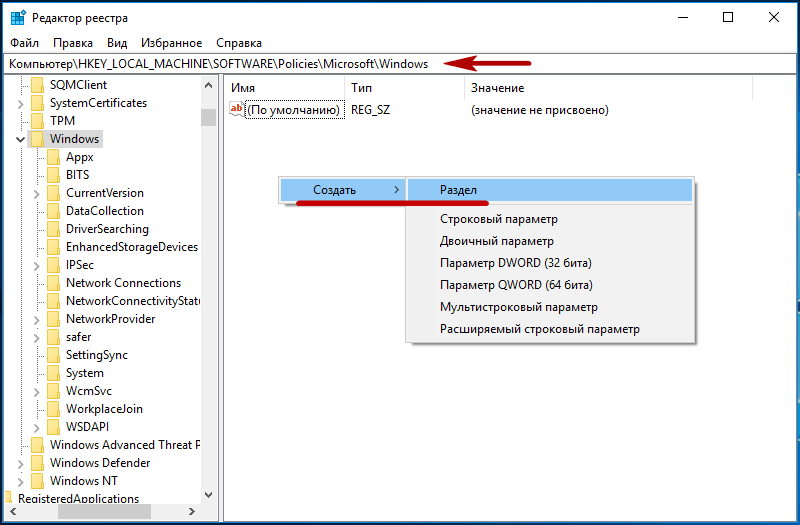Choose Расширяемый строковый параметр
This screenshot has width=800, height=525.
tap(550, 329)
